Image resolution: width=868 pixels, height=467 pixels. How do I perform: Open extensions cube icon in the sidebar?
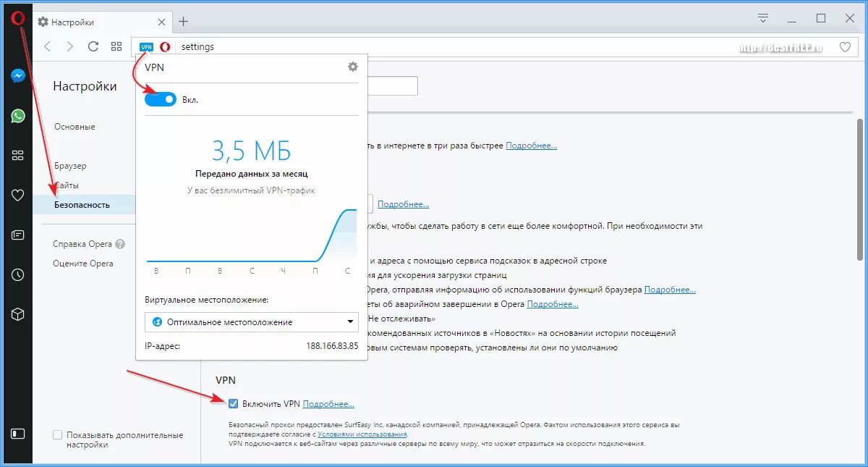coord(18,314)
